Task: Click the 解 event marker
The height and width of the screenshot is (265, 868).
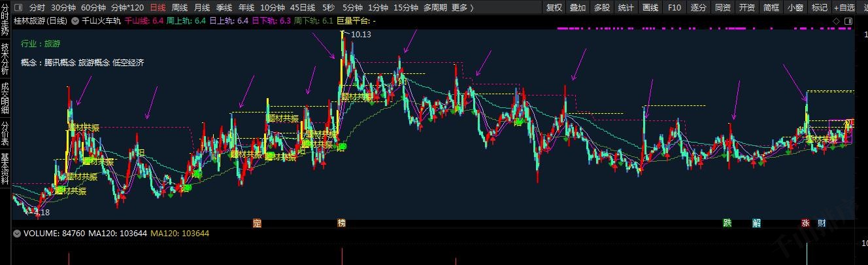Action: point(756,223)
